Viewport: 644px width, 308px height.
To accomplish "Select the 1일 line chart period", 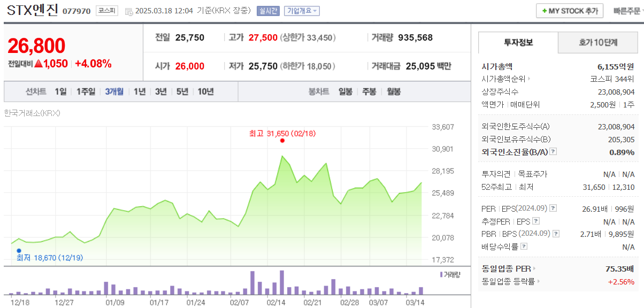I will (60, 91).
